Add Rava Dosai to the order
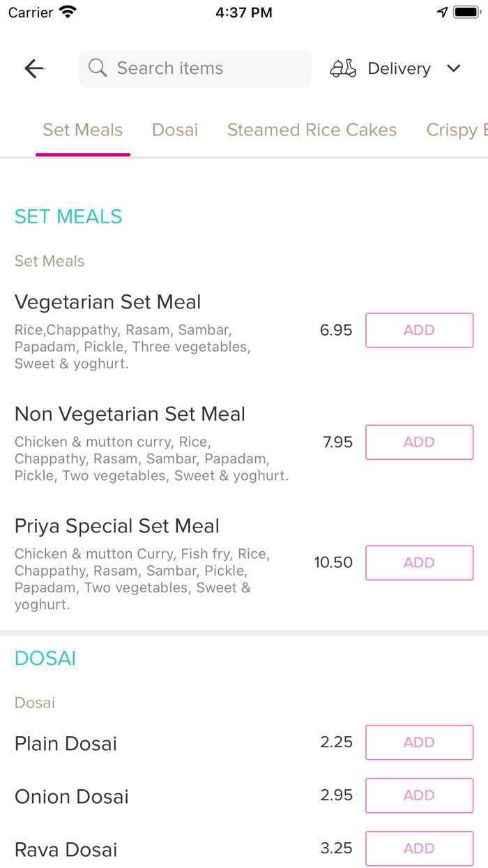488x868 pixels. (x=419, y=848)
